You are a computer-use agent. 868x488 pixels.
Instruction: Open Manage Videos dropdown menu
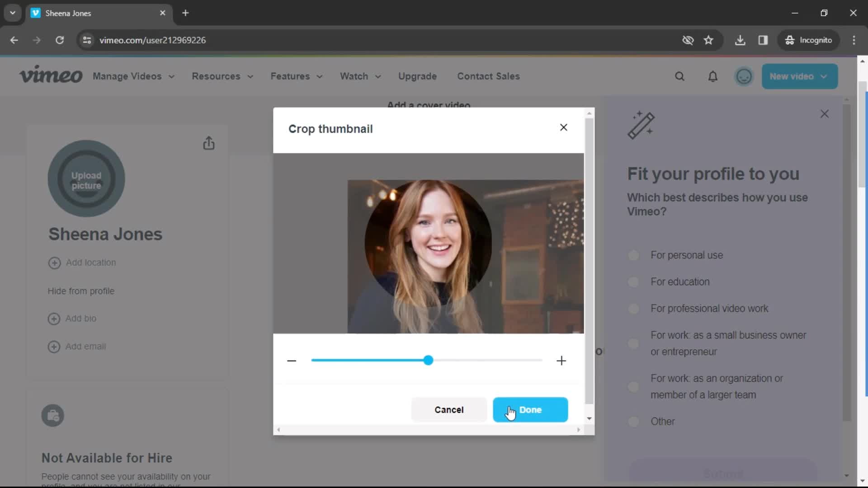133,76
